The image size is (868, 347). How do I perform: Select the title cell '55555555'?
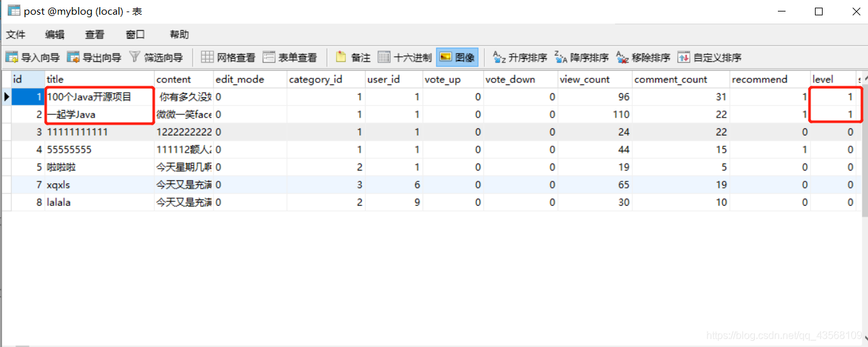pyautogui.click(x=99, y=150)
